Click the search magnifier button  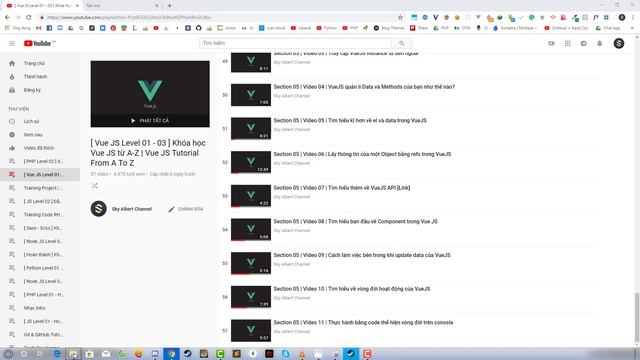point(402,43)
